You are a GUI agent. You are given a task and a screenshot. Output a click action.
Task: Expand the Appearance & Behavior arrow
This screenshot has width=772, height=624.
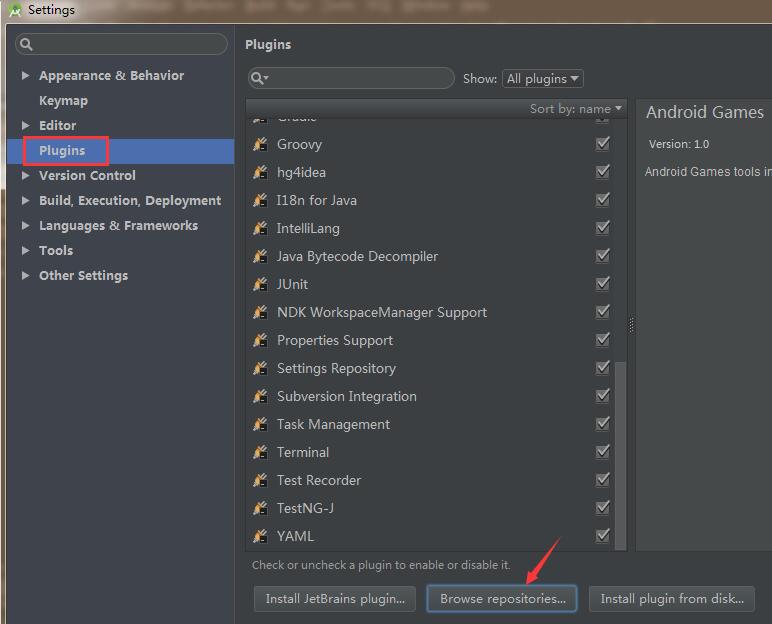pyautogui.click(x=26, y=75)
